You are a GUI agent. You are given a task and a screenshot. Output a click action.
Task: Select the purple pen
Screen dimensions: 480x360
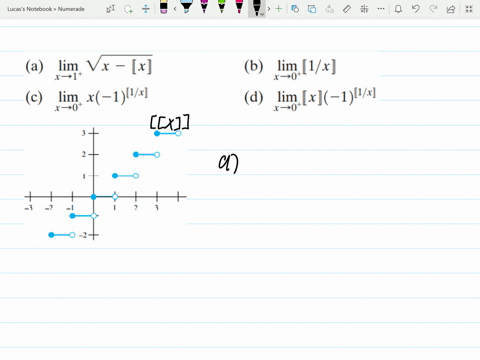tap(204, 7)
